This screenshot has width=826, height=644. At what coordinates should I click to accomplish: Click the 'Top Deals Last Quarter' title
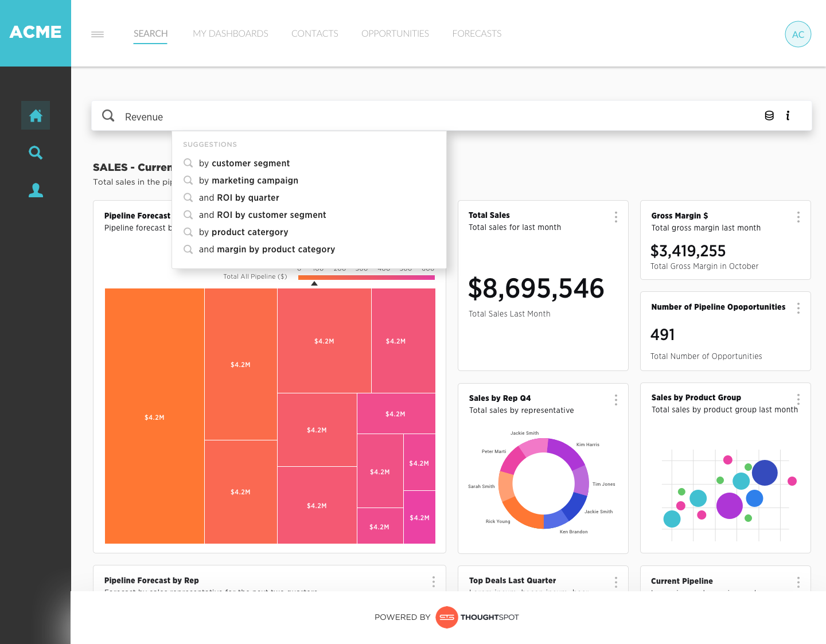(x=512, y=580)
